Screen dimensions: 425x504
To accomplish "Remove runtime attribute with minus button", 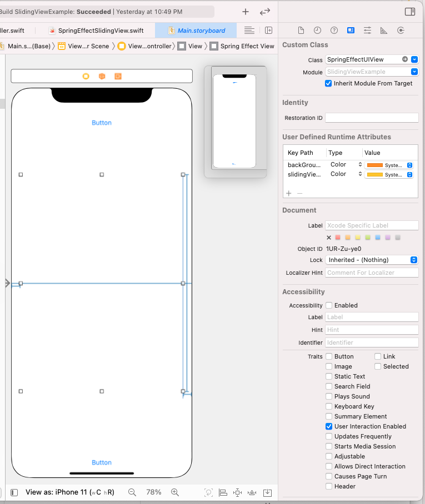I will (299, 193).
